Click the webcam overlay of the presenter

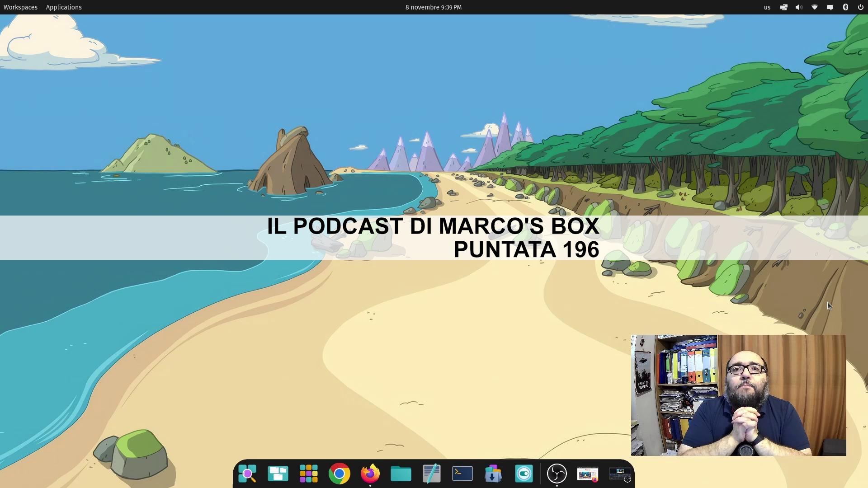[x=739, y=395]
